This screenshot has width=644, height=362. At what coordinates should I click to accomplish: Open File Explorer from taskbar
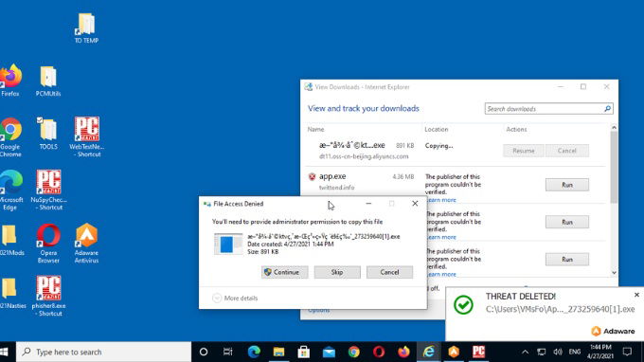click(x=278, y=352)
